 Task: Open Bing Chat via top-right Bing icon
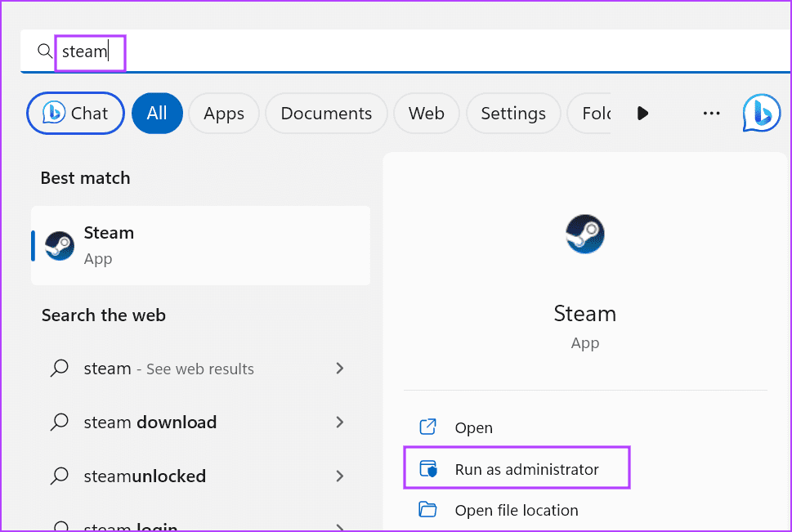pyautogui.click(x=762, y=113)
